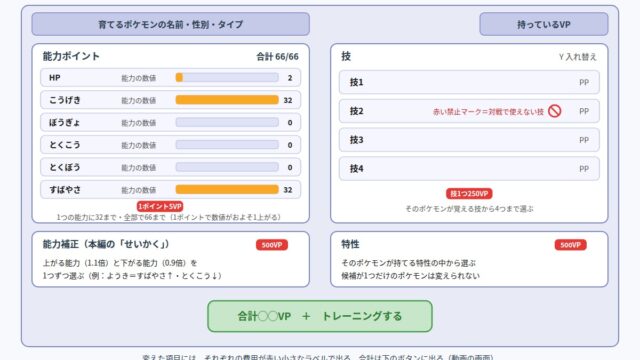Click the 赤い禁止マーク=対戦で使えない技 note
640x360 pixels.
[488, 111]
